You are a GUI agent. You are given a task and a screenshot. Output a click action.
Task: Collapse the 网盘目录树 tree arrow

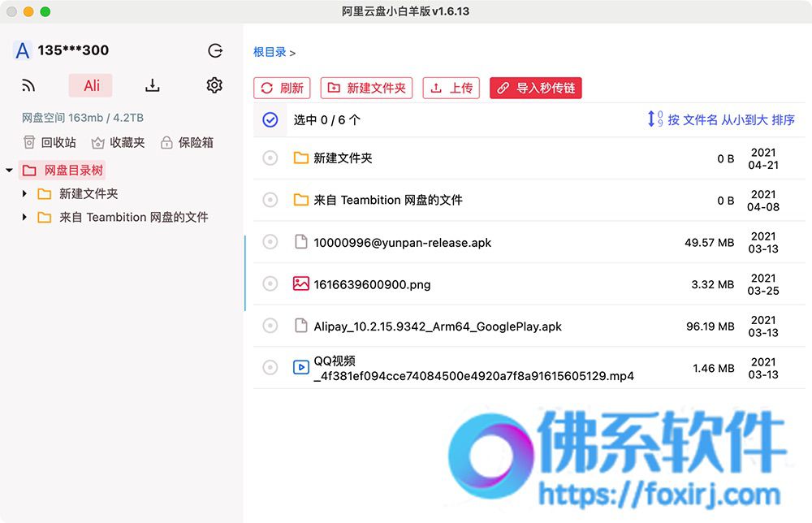click(9, 171)
